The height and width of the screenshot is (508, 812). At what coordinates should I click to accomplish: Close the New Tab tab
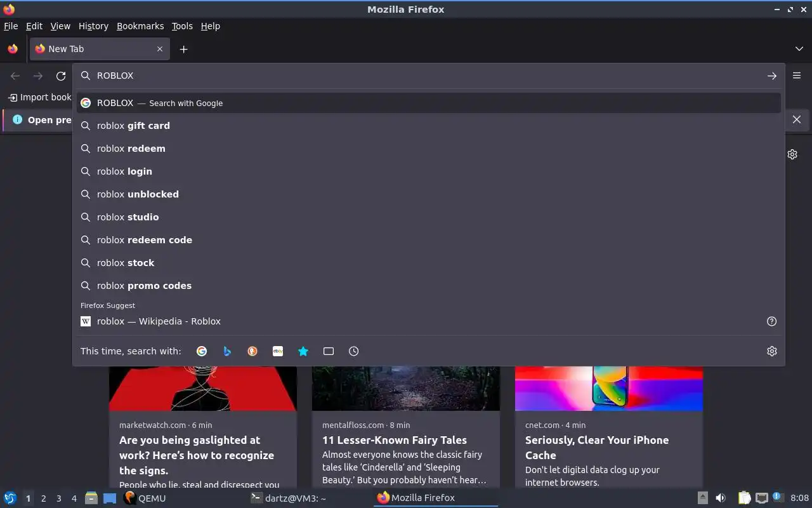click(x=160, y=49)
